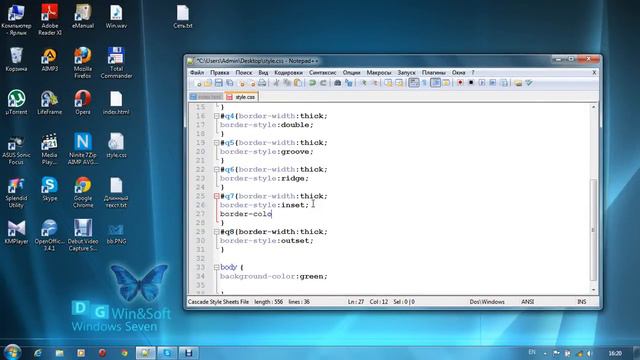This screenshot has height=360, width=640.
Task: Open the Поиск menu
Action: (x=244, y=72)
